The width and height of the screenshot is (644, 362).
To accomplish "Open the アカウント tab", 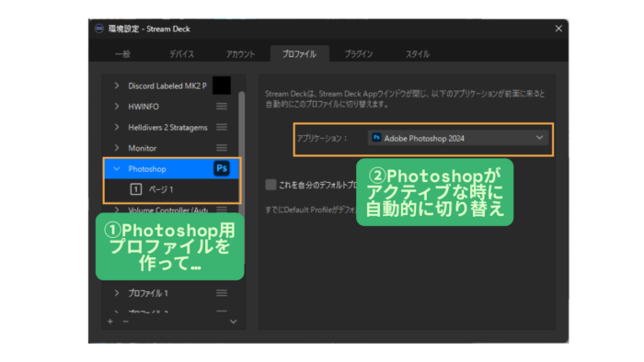I will pos(240,54).
